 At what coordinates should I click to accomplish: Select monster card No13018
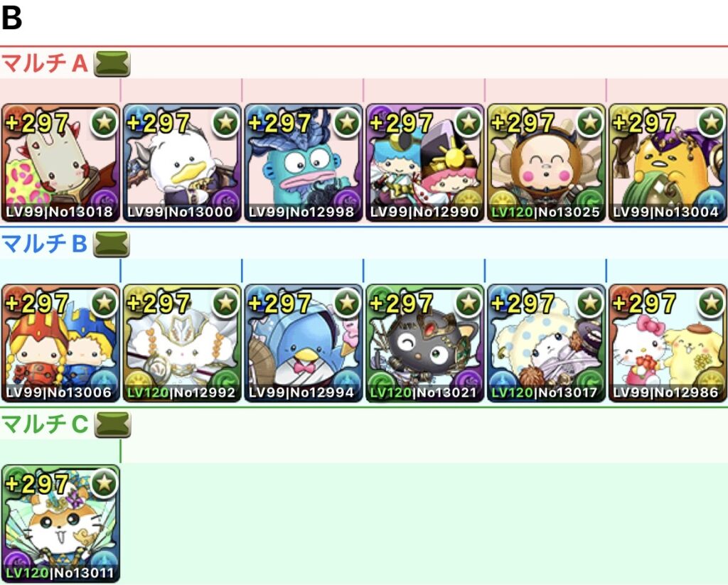60,163
